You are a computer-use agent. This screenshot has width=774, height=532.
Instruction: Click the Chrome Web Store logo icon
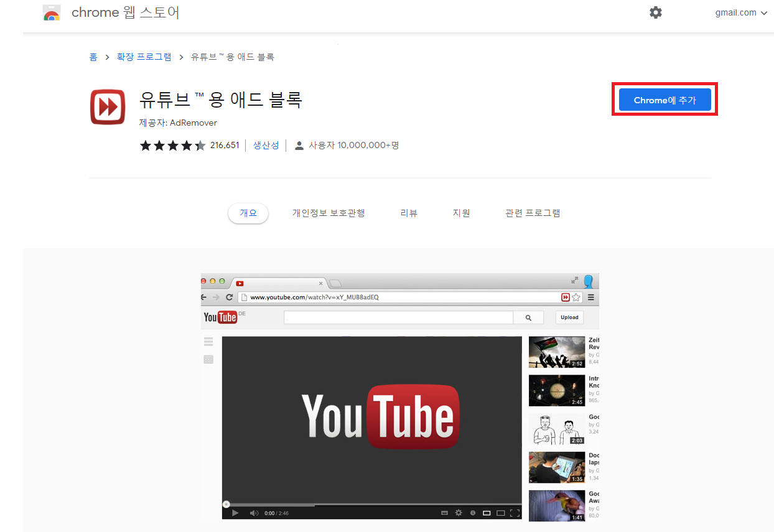pos(52,13)
